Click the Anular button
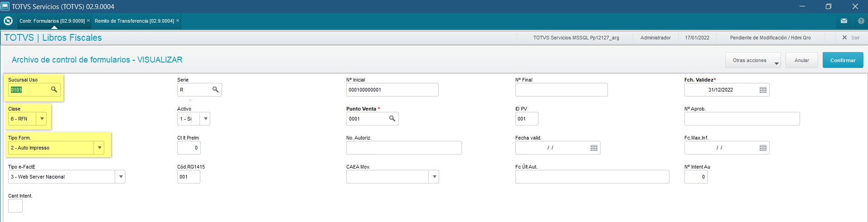868x222 pixels. pyautogui.click(x=801, y=60)
